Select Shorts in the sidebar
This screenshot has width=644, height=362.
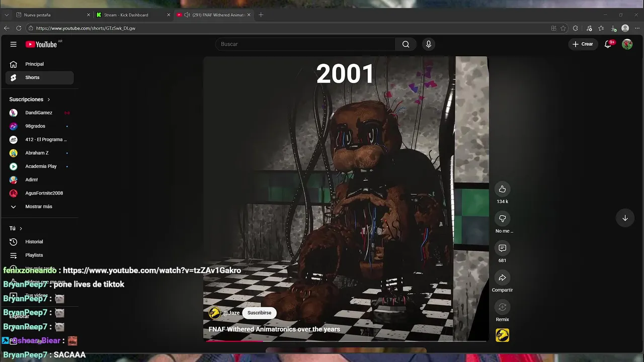tap(39, 77)
